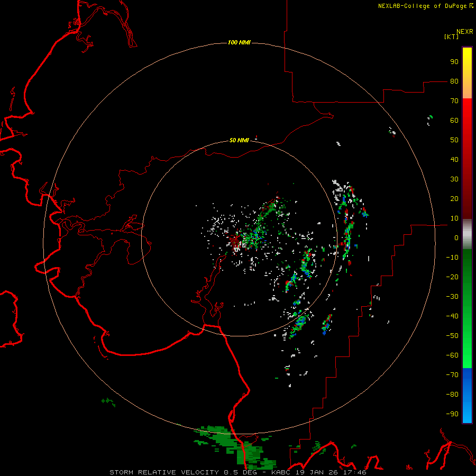The image size is (476, 476).
Task: Click the -30 value on the velocity scale
Action: point(452,297)
